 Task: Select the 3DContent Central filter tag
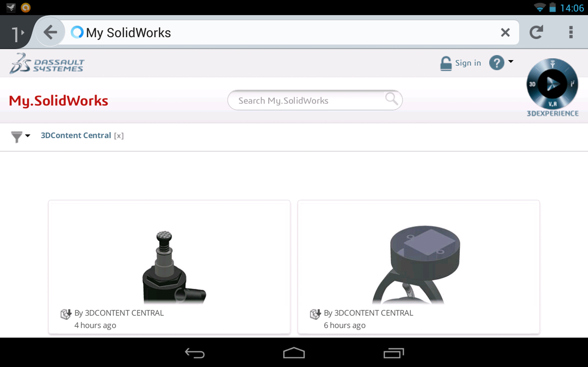point(76,136)
